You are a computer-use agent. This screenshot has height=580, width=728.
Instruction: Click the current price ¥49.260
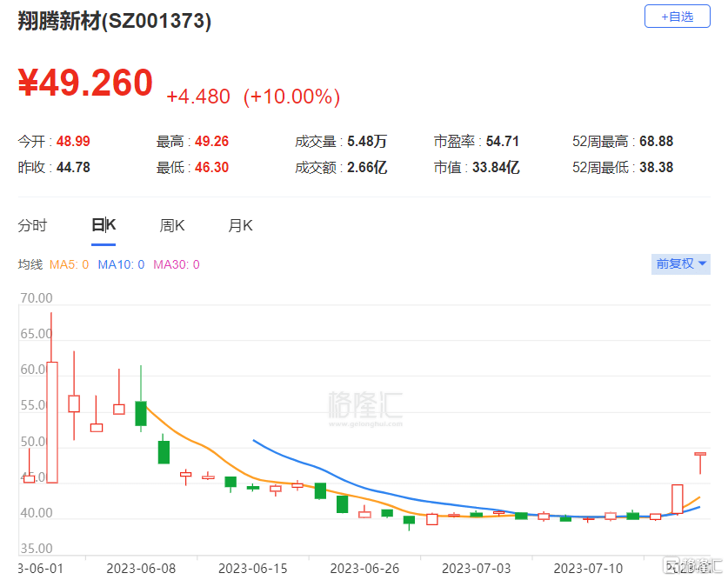tap(85, 83)
